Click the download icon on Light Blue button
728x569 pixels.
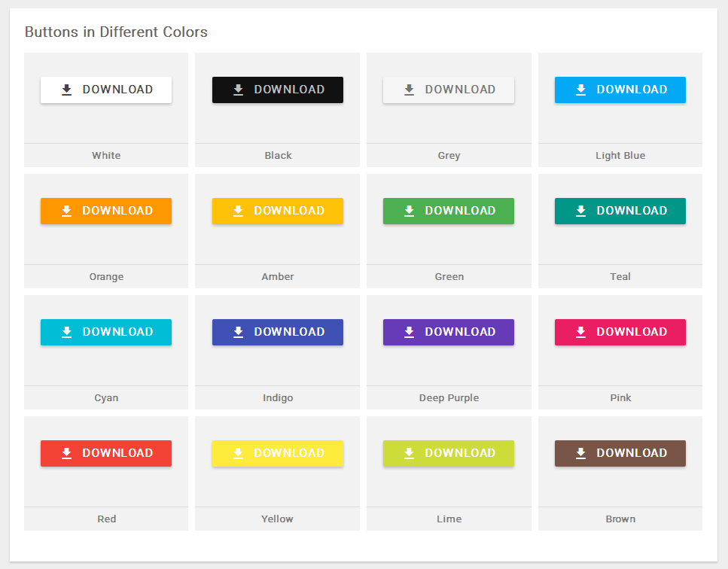(580, 90)
